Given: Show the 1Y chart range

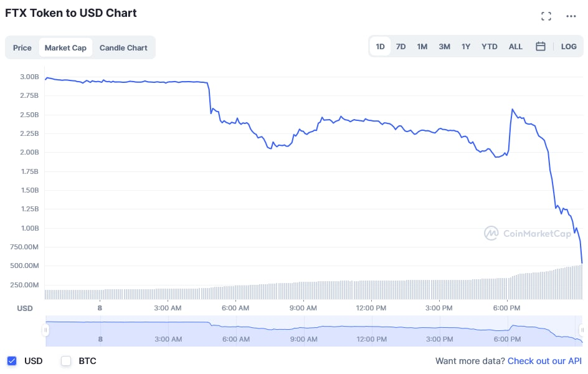Looking at the screenshot, I should [x=466, y=46].
